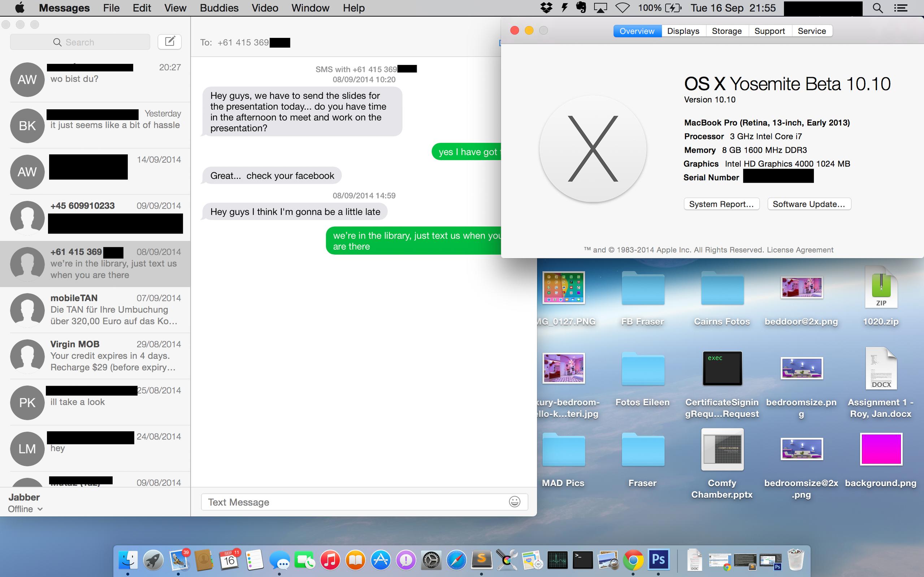The image size is (924, 577).
Task: Open the emoji picker in text field
Action: click(x=514, y=502)
